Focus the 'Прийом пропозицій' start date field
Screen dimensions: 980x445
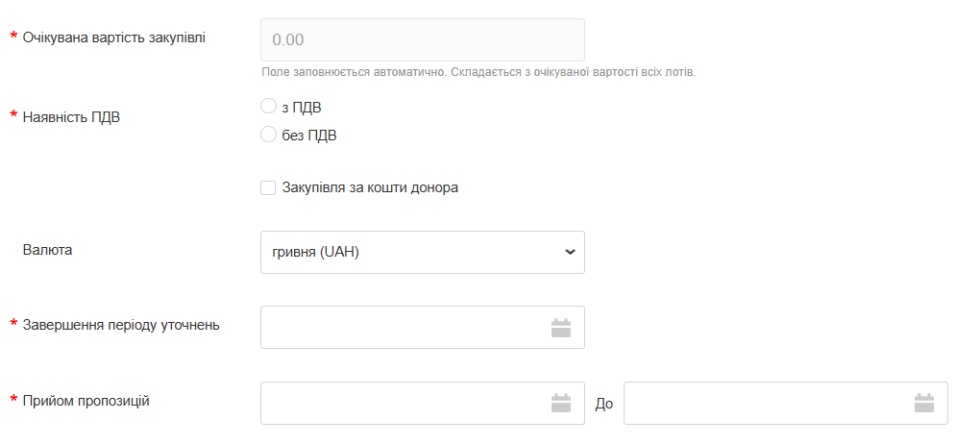pos(404,403)
